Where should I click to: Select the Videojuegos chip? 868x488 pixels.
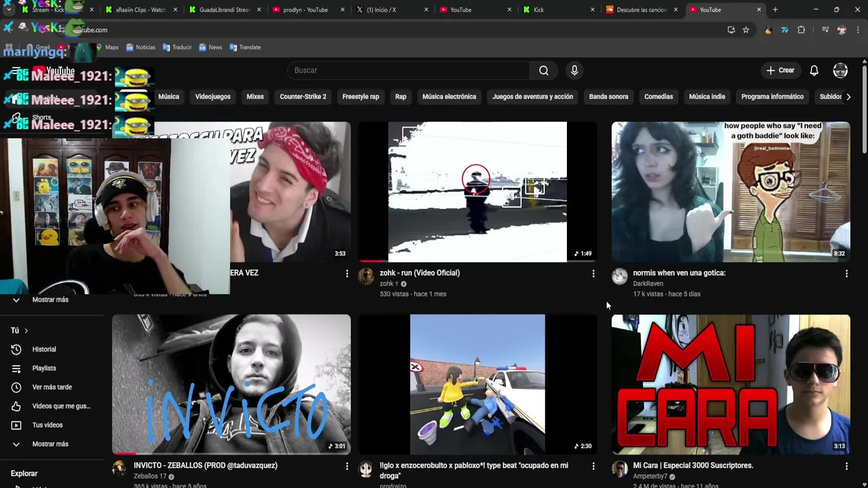(x=213, y=97)
